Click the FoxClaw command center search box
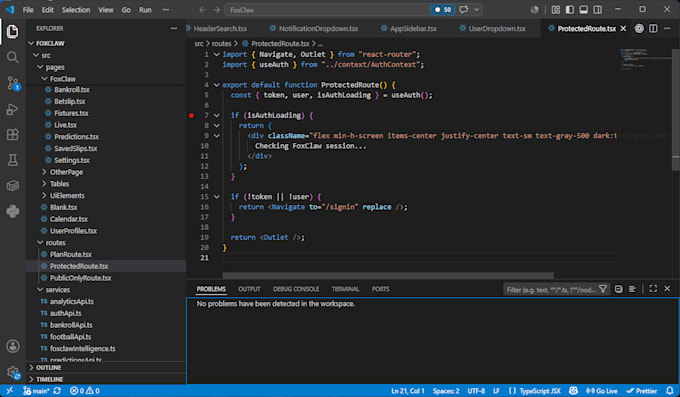Image resolution: width=680 pixels, height=397 pixels. pos(327,10)
